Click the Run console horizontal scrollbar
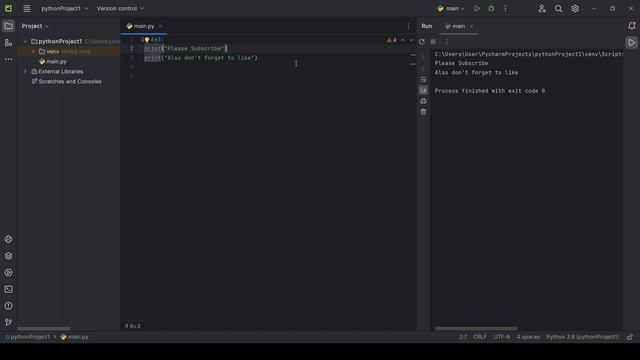Image resolution: width=640 pixels, height=360 pixels. (x=476, y=329)
